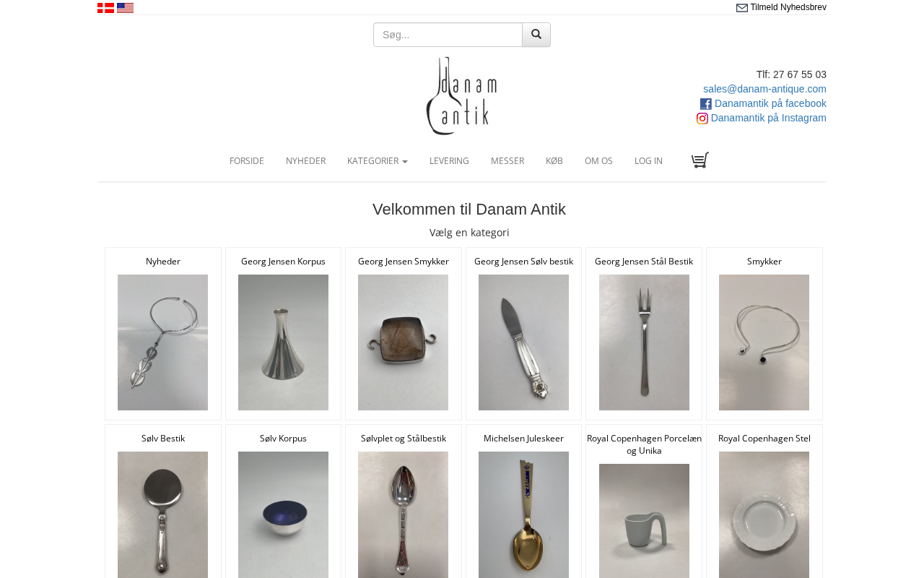Click the envelope newsletter icon

click(742, 8)
